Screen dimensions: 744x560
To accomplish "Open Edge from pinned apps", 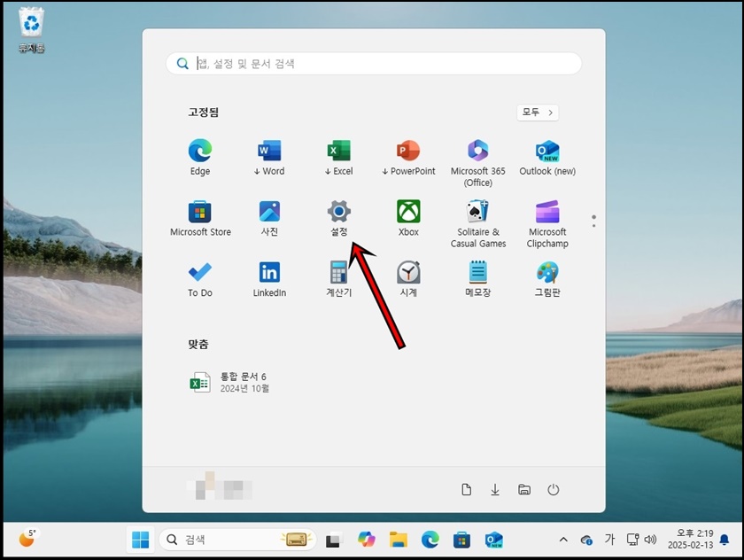I will (200, 158).
